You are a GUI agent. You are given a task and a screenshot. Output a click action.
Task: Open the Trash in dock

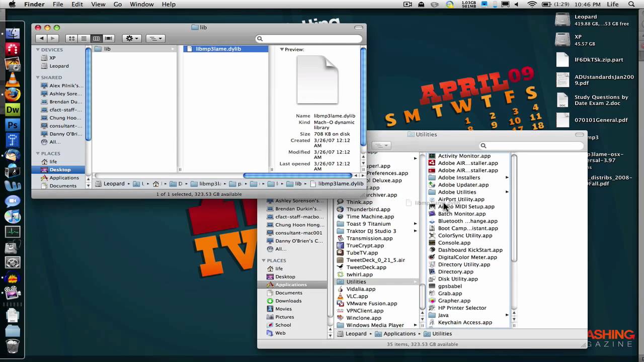(x=12, y=346)
